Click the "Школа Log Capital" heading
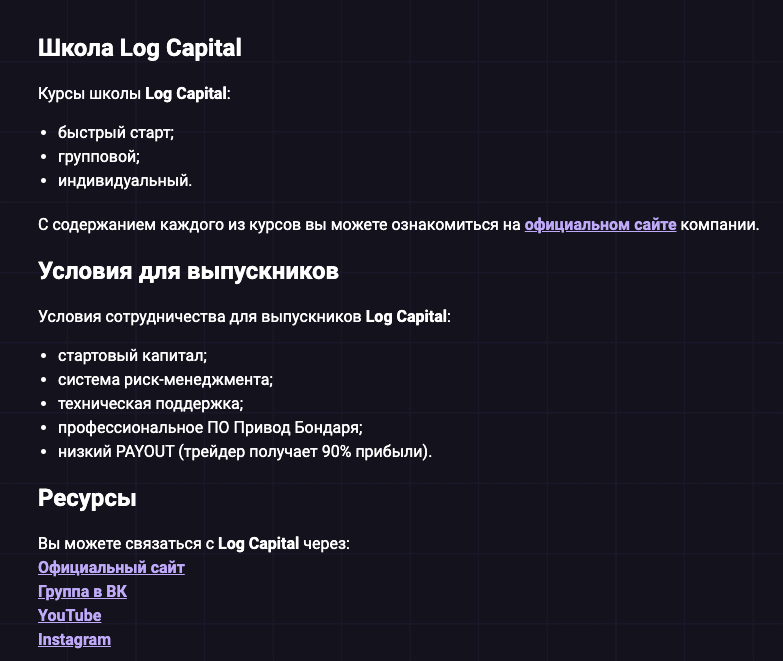 [x=140, y=48]
